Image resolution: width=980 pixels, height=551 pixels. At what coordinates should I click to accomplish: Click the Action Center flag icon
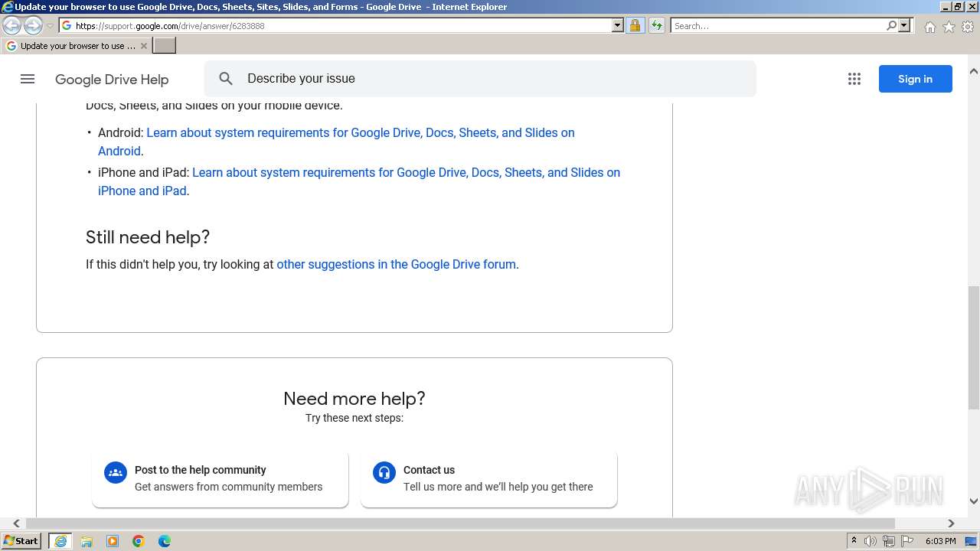pos(907,541)
